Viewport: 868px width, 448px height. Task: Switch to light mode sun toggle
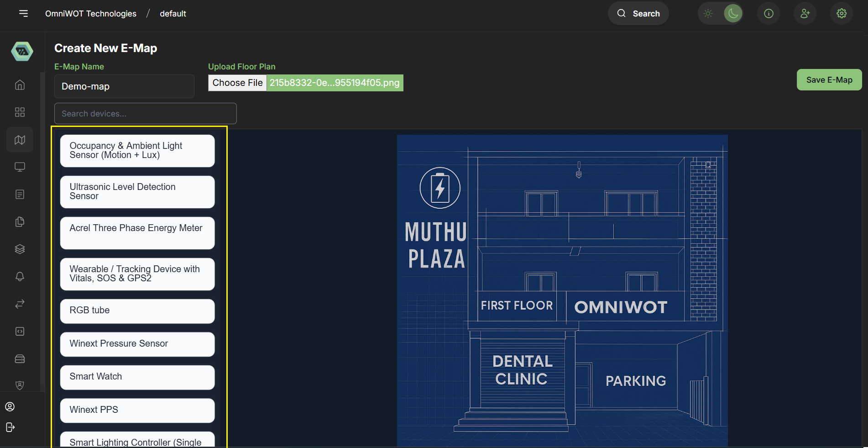coord(708,14)
